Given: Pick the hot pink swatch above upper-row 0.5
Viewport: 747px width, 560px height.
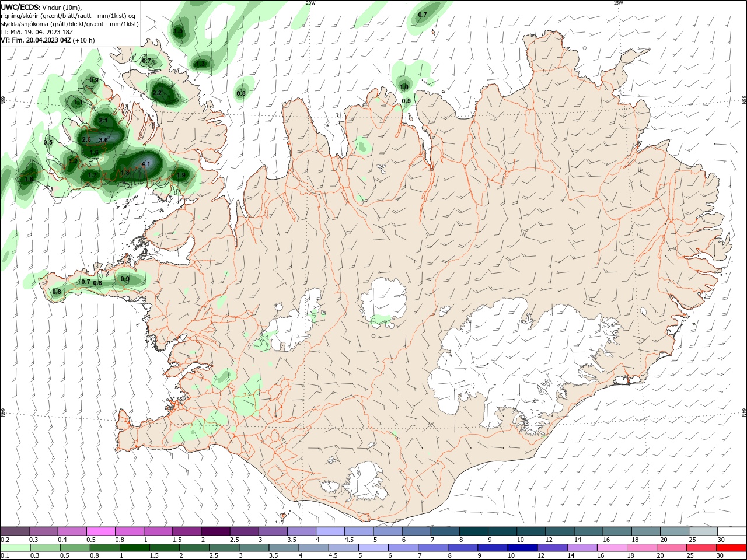Looking at the screenshot, I should (x=101, y=531).
